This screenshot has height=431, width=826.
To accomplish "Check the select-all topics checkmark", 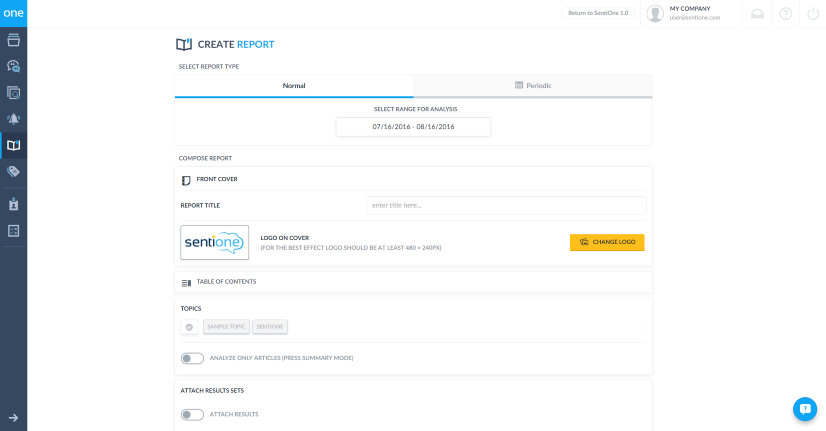I will click(x=189, y=327).
